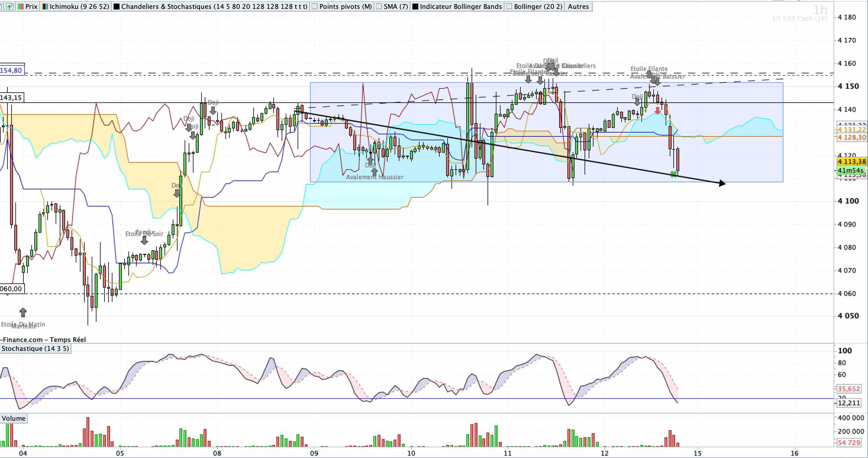
Task: Click the 4 113,38 current price tag
Action: tap(851, 162)
